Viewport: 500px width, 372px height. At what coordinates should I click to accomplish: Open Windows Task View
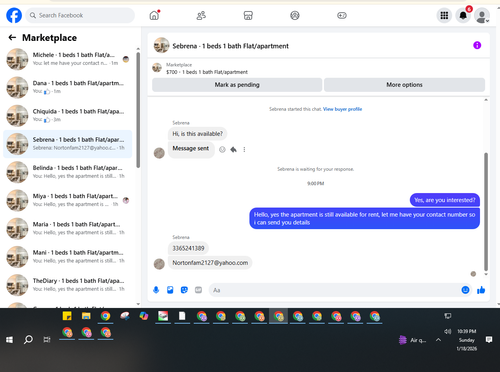point(47,340)
